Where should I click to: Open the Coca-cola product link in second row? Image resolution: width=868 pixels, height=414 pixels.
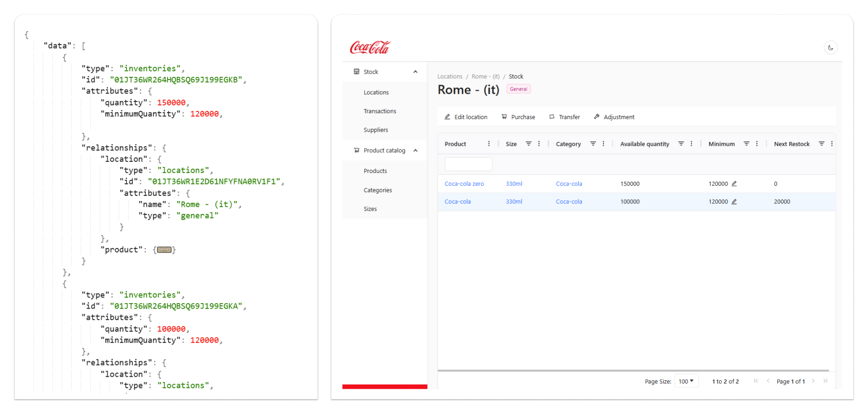pos(457,202)
